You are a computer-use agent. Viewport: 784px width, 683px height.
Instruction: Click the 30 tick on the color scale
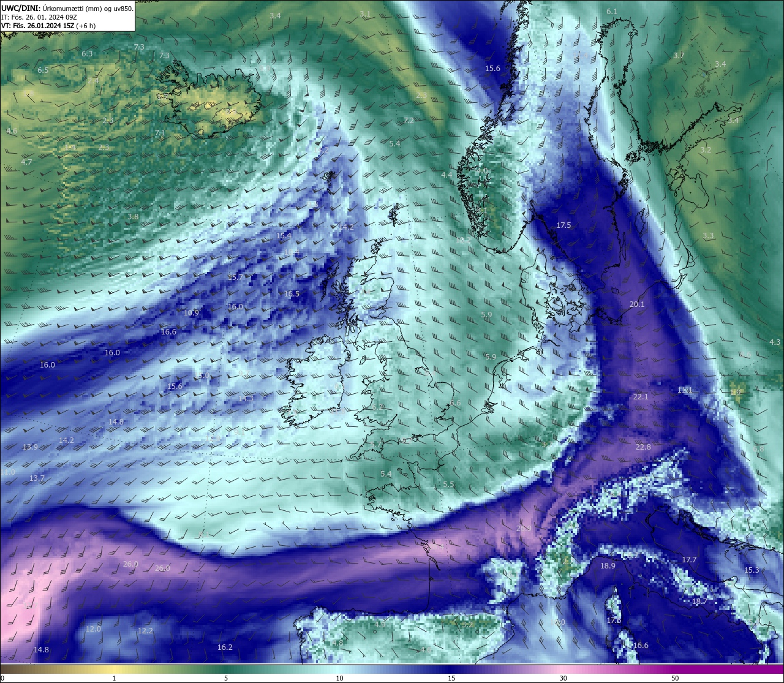[563, 678]
